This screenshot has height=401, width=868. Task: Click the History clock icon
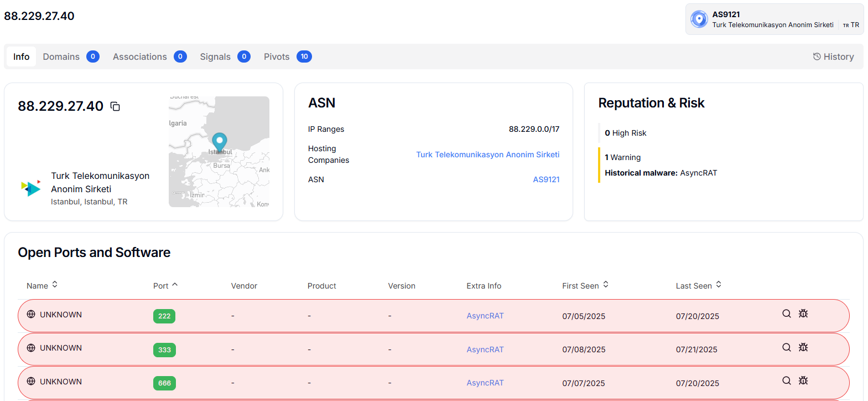817,56
